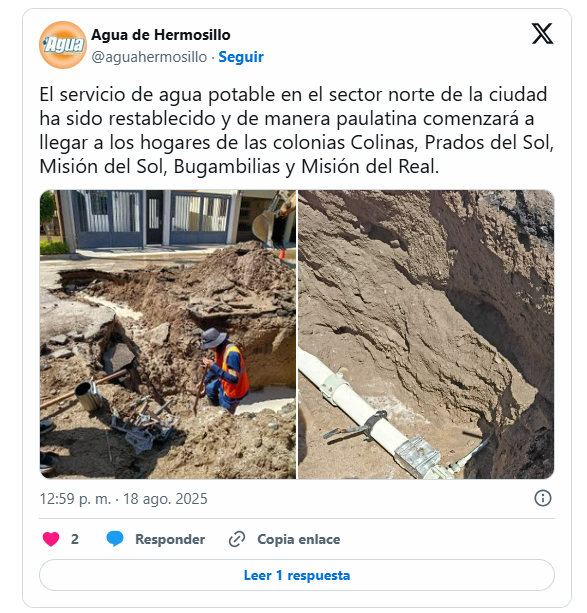The width and height of the screenshot is (587, 613).
Task: Open the photo of the worker in orange vest
Action: point(168,334)
